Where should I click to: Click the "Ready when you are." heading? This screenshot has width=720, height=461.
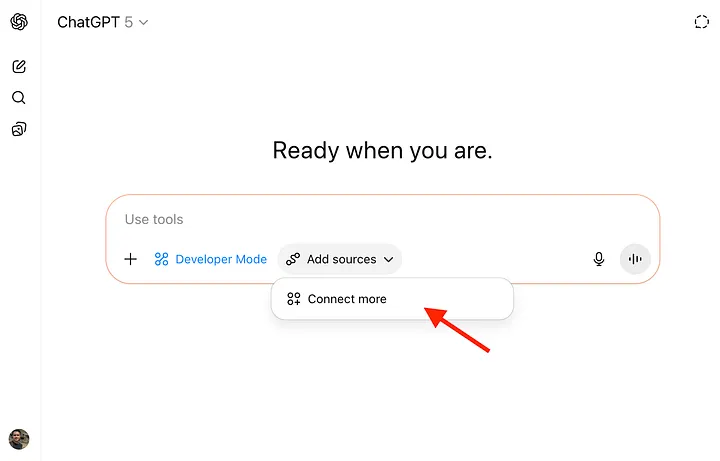pos(383,151)
